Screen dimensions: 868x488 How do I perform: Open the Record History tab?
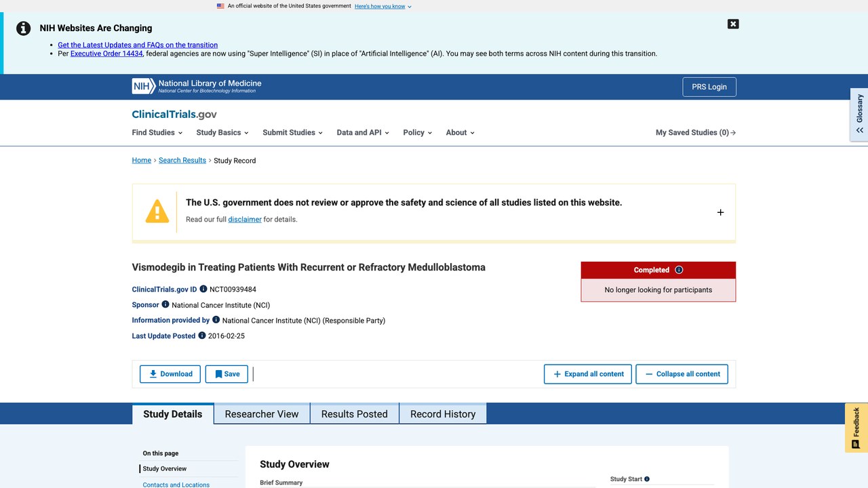pyautogui.click(x=443, y=414)
